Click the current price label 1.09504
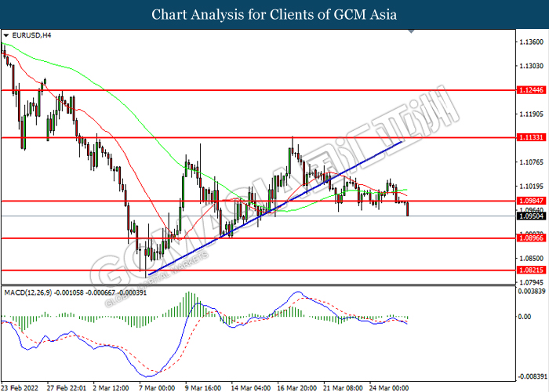Image resolution: width=549 pixels, height=392 pixels. 532,216
